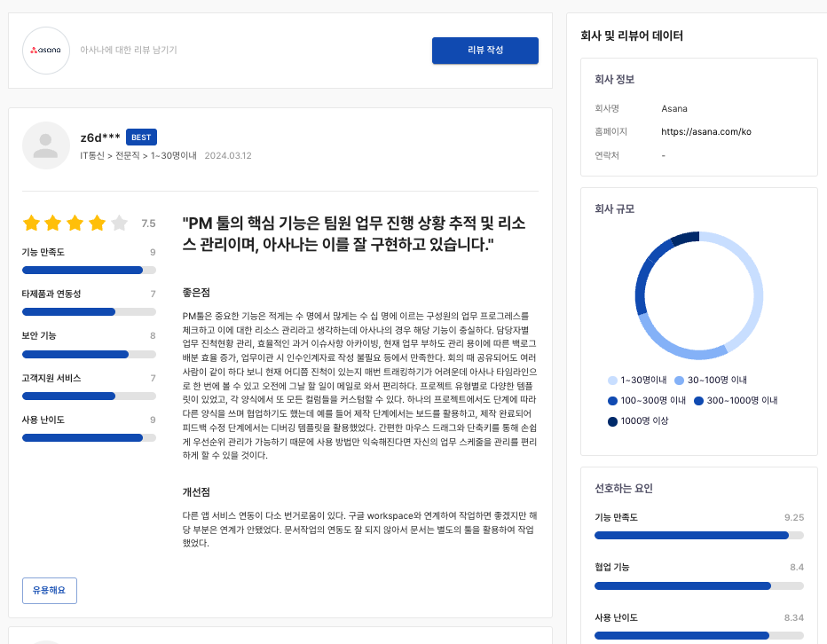Click the 100~300명 이내 legend item
This screenshot has width=827, height=644.
648,401
